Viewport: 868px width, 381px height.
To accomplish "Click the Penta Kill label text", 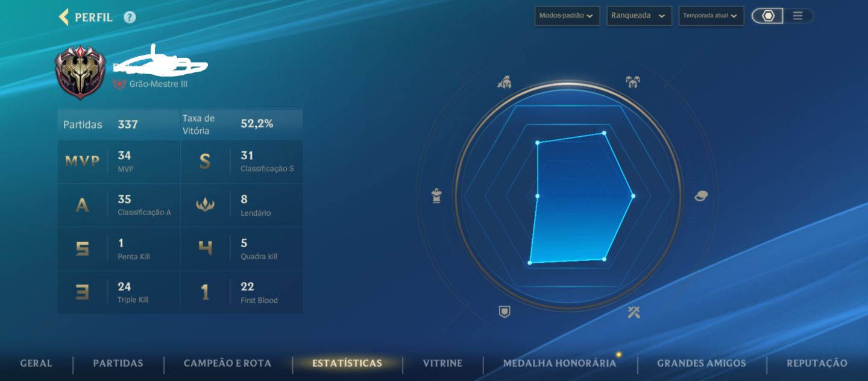I will click(x=133, y=256).
